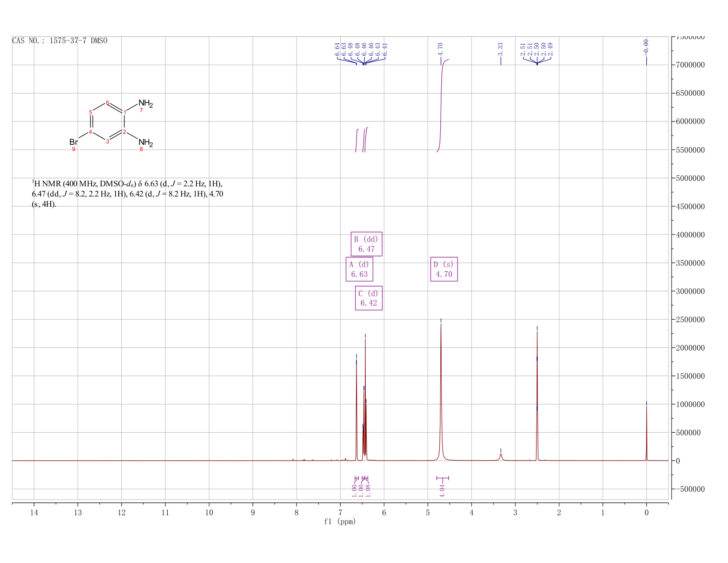
Task: Click the 4.70 peak label at top
Action: point(440,49)
